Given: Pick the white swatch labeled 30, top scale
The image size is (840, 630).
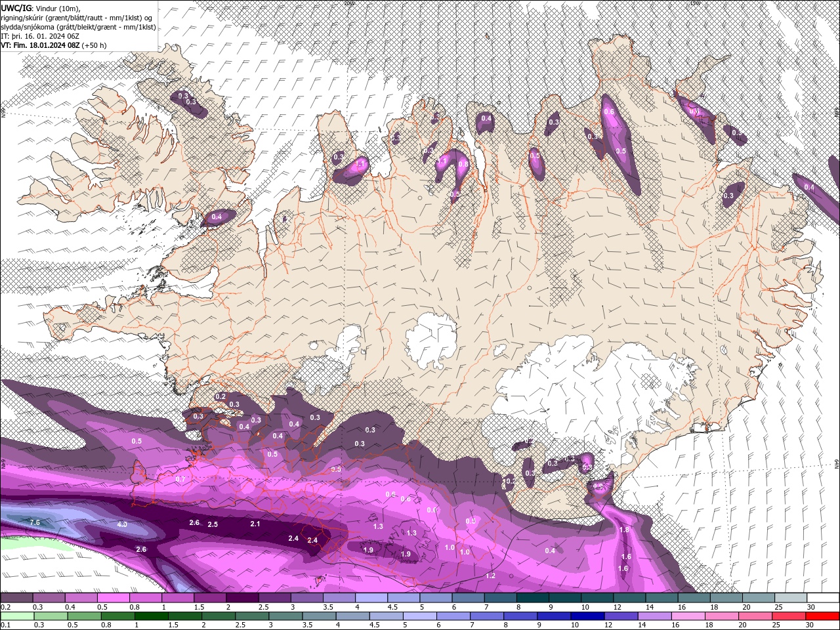Looking at the screenshot, I should click(x=824, y=598).
